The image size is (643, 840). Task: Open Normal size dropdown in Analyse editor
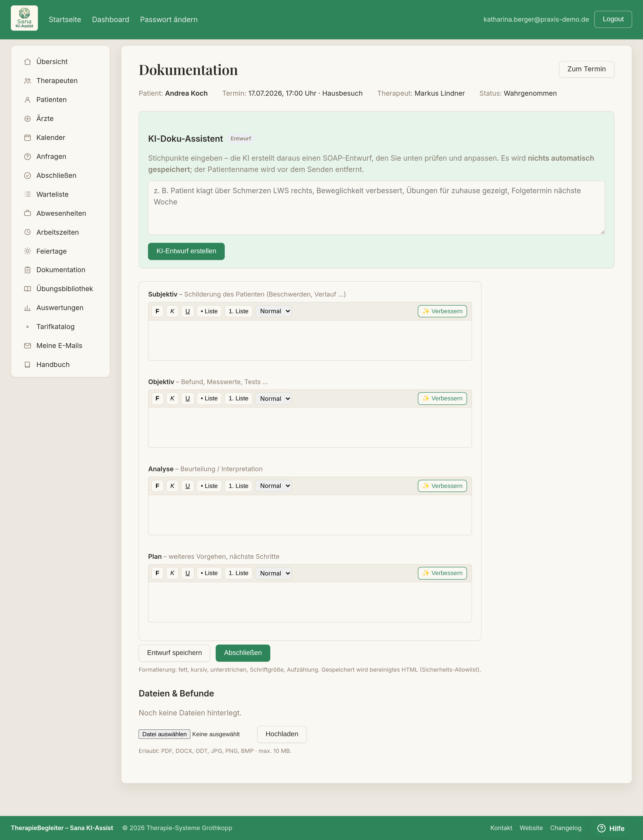click(274, 486)
